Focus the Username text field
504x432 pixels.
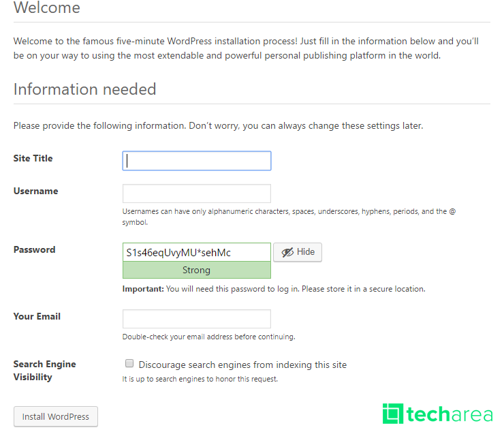click(x=197, y=194)
